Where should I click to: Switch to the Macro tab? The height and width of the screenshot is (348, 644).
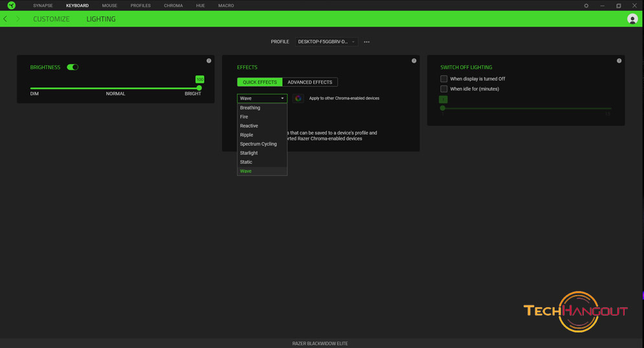coord(226,6)
